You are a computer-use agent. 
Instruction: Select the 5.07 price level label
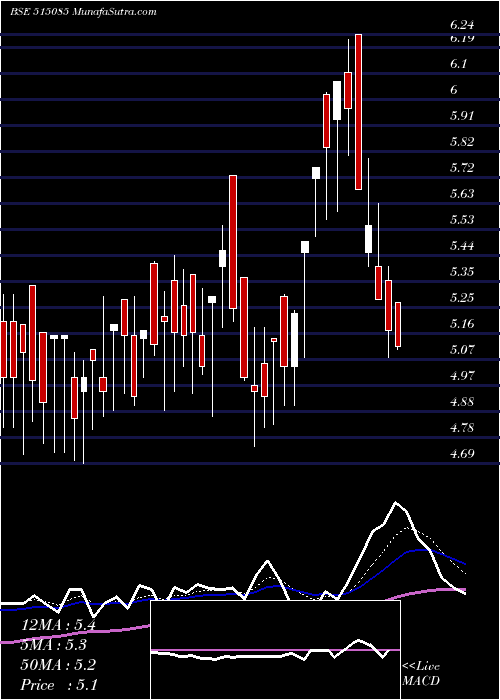click(462, 349)
